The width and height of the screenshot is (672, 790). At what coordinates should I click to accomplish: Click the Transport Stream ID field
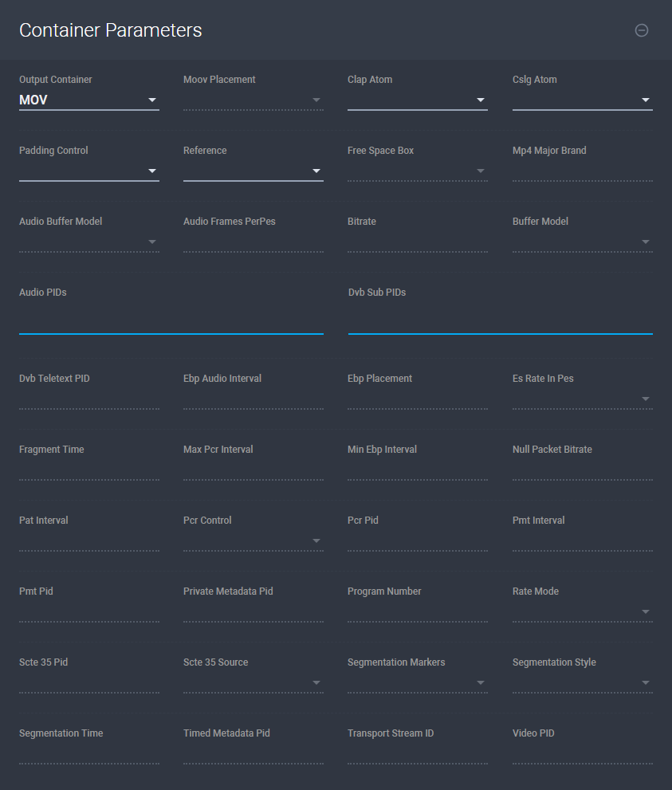coord(417,754)
